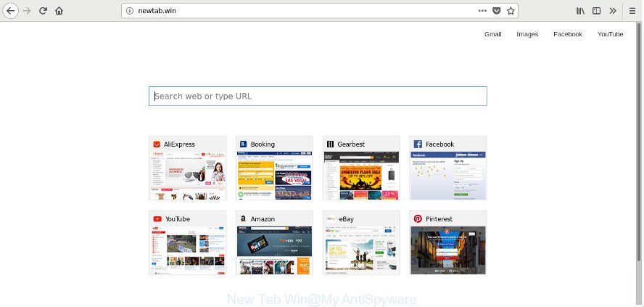
Task: Click the Gearbest tile title text
Action: (x=351, y=144)
